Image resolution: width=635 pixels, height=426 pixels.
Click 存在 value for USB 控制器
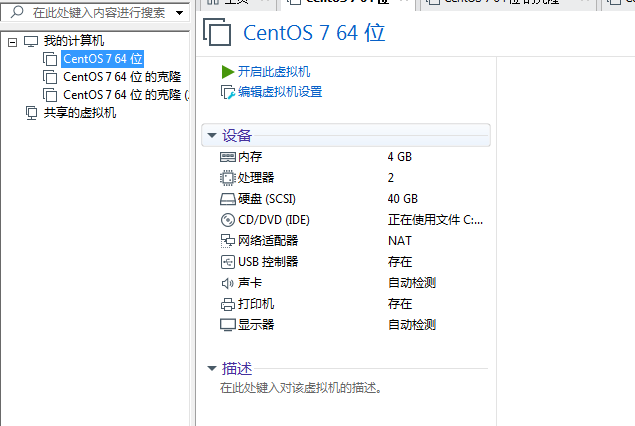click(400, 262)
